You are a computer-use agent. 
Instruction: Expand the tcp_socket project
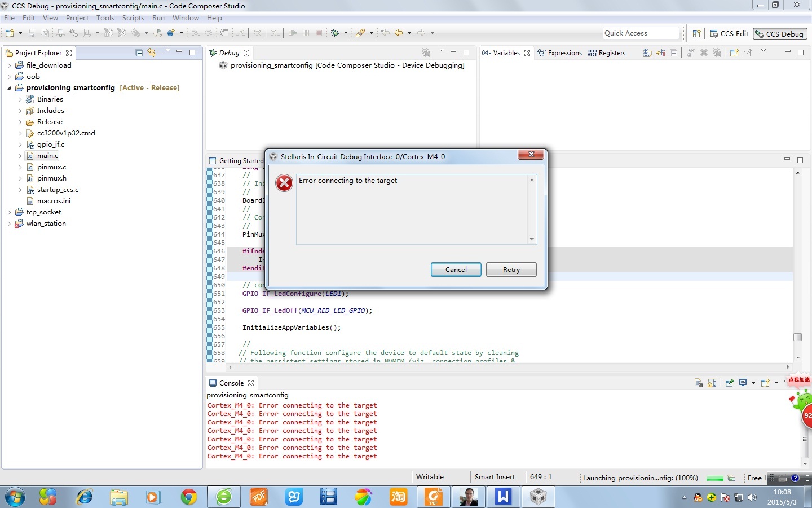coord(9,212)
